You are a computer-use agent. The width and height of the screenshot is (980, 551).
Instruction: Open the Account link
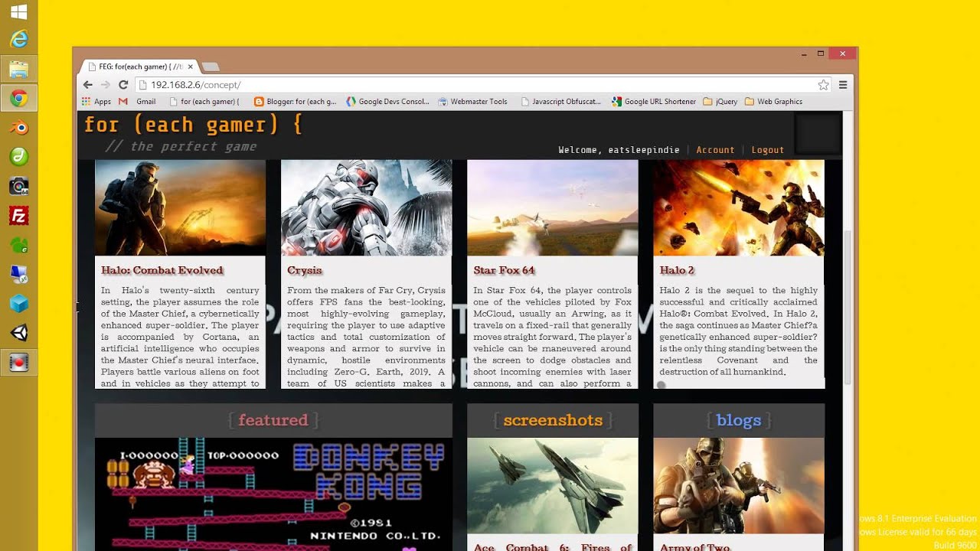coord(715,150)
